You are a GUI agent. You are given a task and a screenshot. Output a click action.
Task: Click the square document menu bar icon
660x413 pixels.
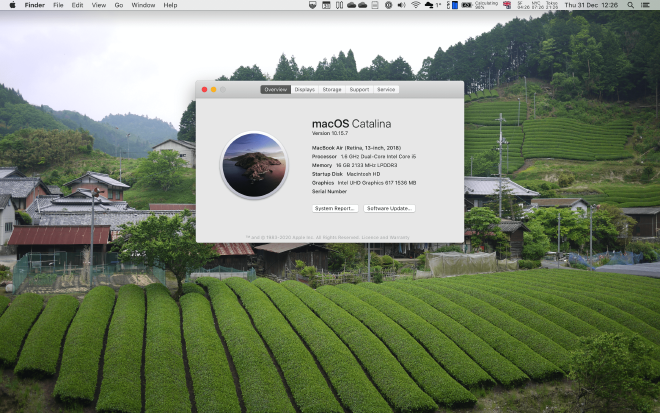[x=375, y=5]
